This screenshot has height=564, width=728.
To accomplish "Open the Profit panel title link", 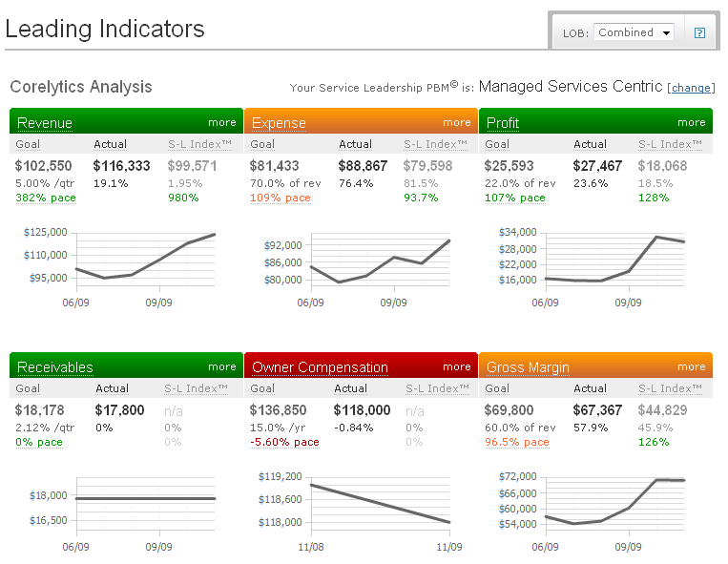I will (503, 123).
